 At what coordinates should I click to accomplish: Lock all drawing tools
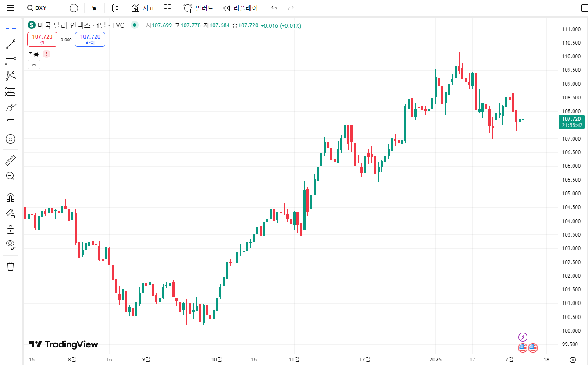coord(11,229)
